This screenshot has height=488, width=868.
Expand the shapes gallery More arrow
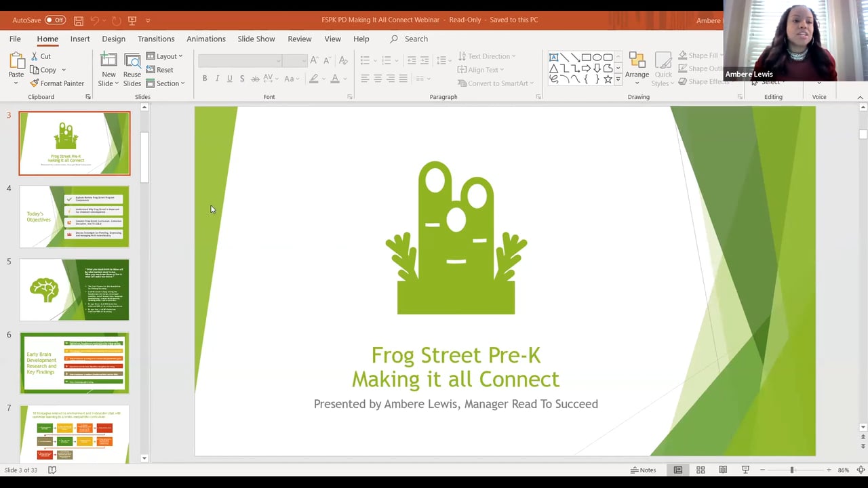point(618,79)
